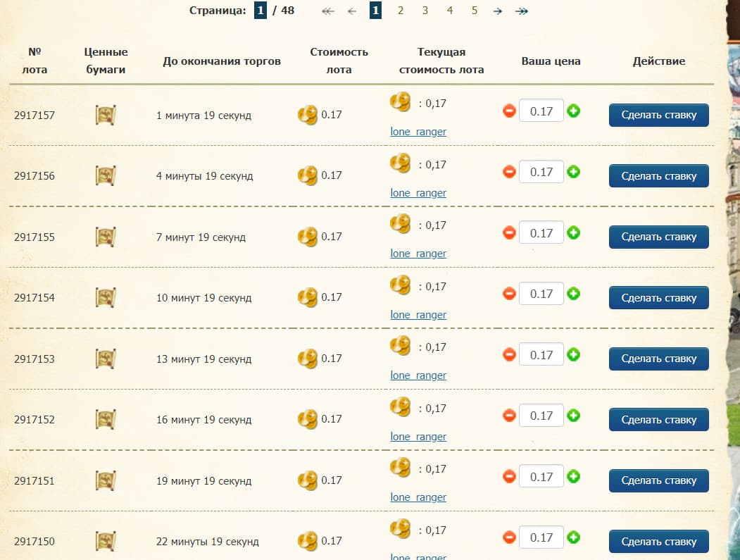Click the securities scroll icon for lot 2917155
The image size is (740, 560).
[x=106, y=237]
